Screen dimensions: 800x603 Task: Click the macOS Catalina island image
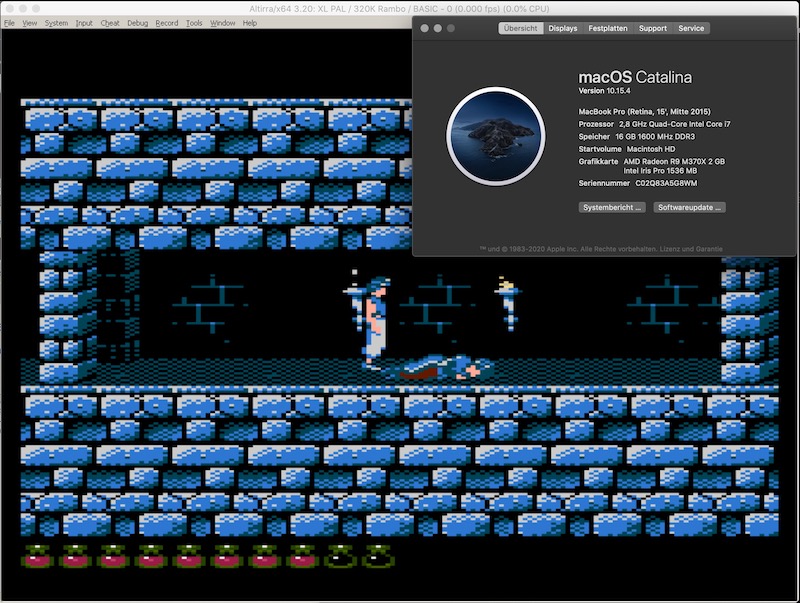tap(496, 136)
